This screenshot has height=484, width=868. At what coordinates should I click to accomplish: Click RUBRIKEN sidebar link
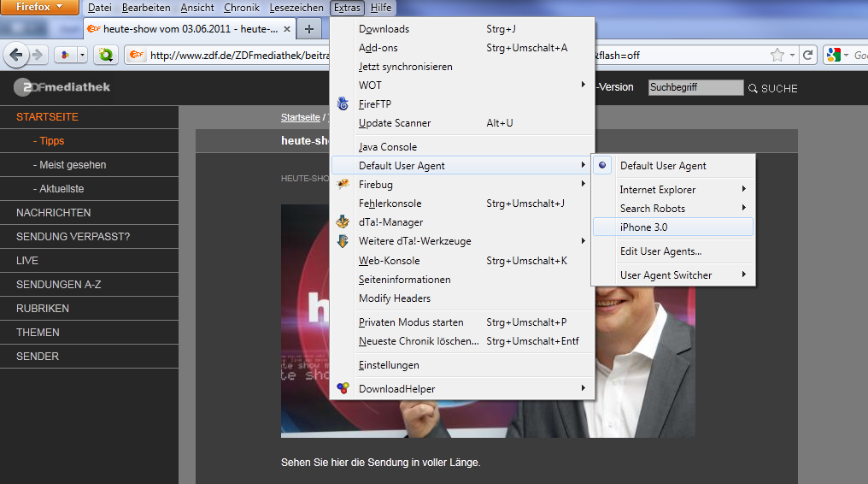pyautogui.click(x=43, y=308)
